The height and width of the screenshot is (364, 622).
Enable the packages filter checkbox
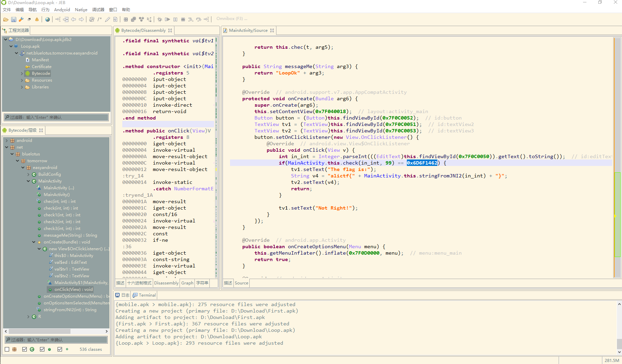[7, 349]
